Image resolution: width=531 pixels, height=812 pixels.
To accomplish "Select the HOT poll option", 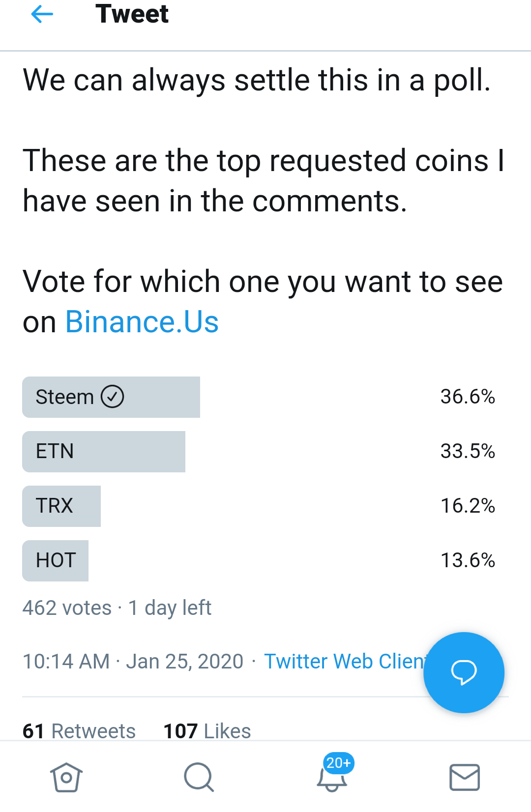I will pos(265,561).
